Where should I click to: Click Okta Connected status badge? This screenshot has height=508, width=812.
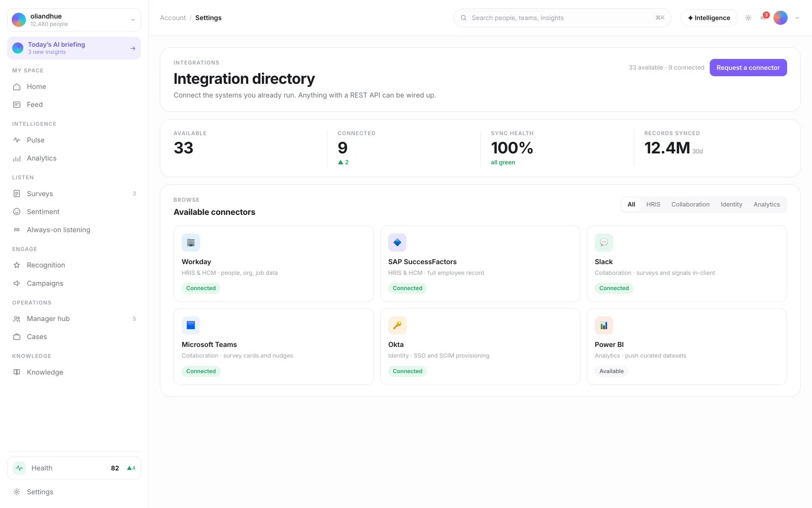[408, 371]
